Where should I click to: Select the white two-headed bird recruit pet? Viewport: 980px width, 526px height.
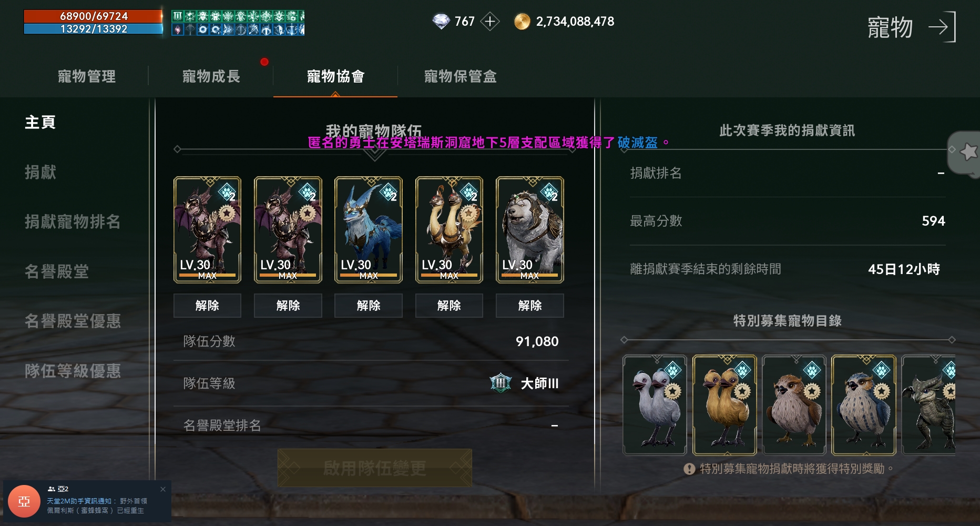[x=655, y=405]
